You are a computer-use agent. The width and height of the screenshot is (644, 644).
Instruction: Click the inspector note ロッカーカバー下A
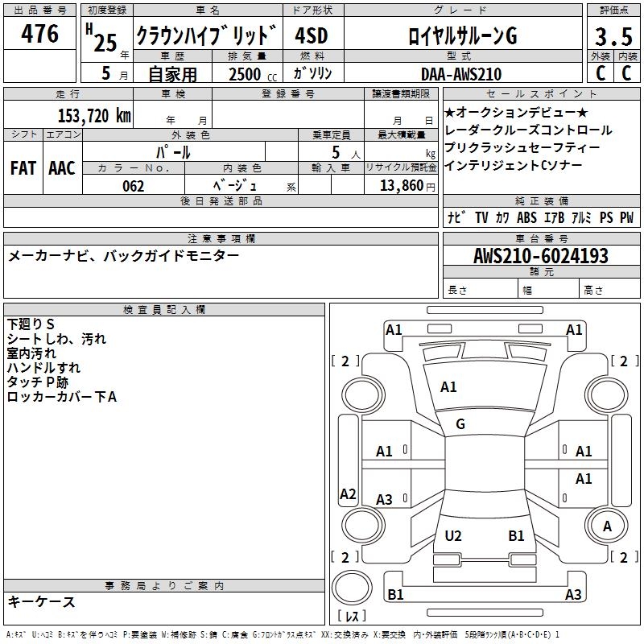(x=62, y=397)
